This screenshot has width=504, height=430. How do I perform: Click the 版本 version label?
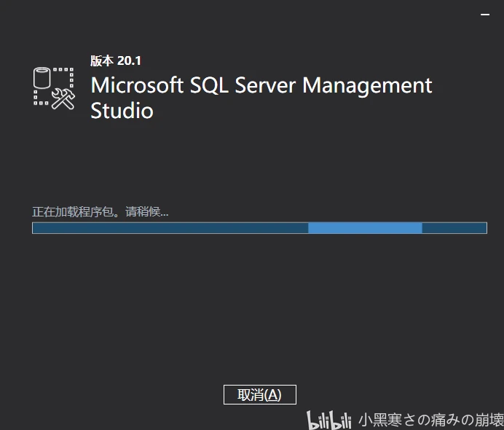(101, 61)
